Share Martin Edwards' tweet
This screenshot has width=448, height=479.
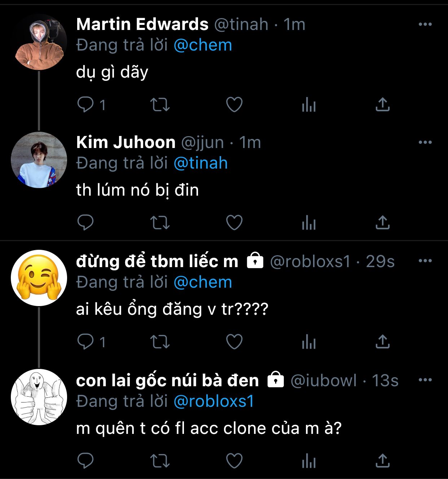click(x=382, y=105)
